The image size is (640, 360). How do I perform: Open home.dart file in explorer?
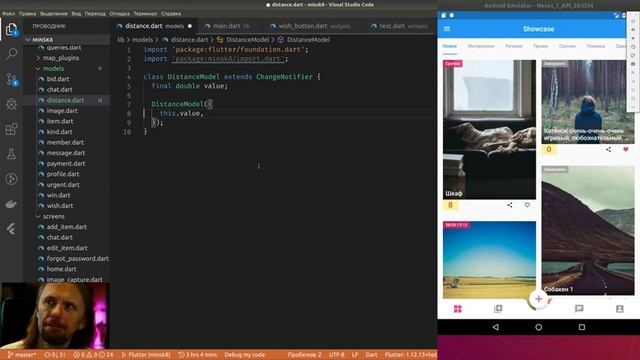pos(61,269)
